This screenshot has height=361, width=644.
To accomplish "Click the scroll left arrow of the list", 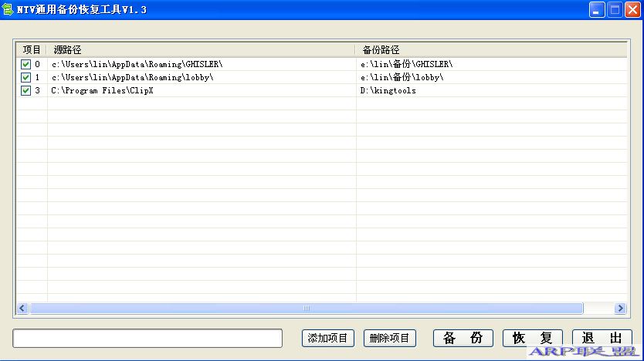I will tap(22, 308).
